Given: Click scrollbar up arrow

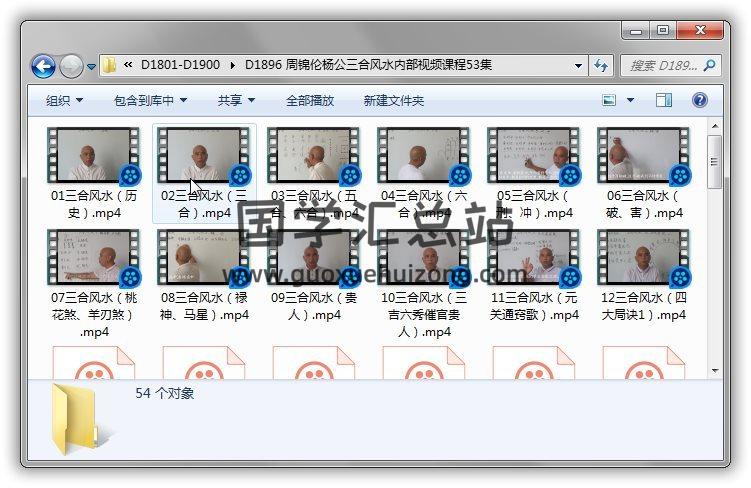Looking at the screenshot, I should 715,126.
